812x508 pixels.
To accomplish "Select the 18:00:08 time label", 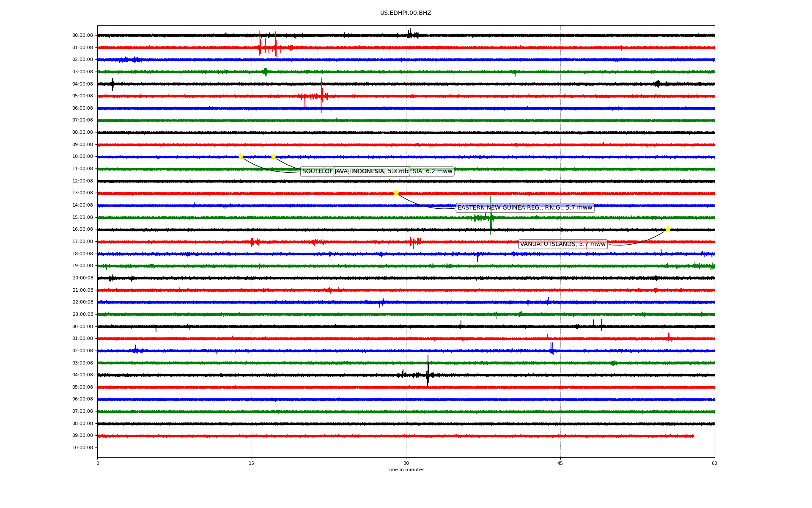I will (x=82, y=254).
